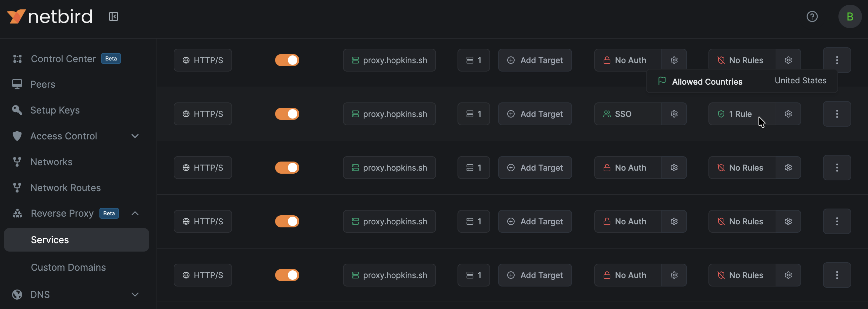Open rules settings gear on first row
This screenshot has width=868, height=309.
(788, 60)
